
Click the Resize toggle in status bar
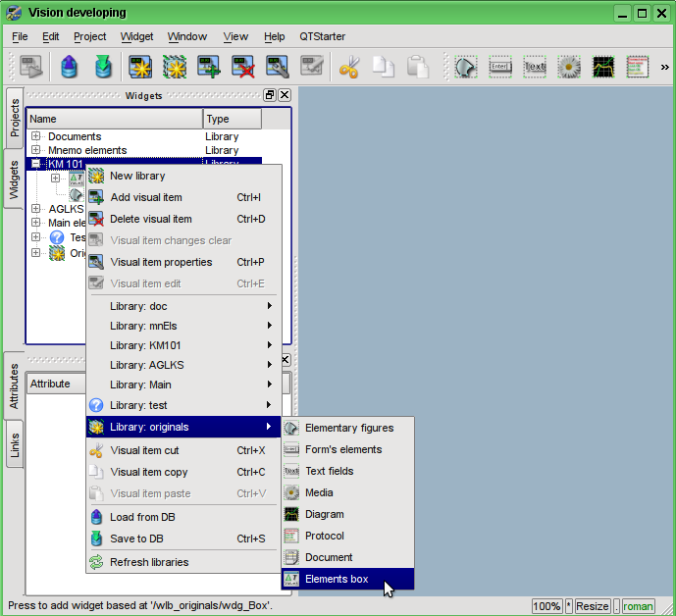coord(593,606)
